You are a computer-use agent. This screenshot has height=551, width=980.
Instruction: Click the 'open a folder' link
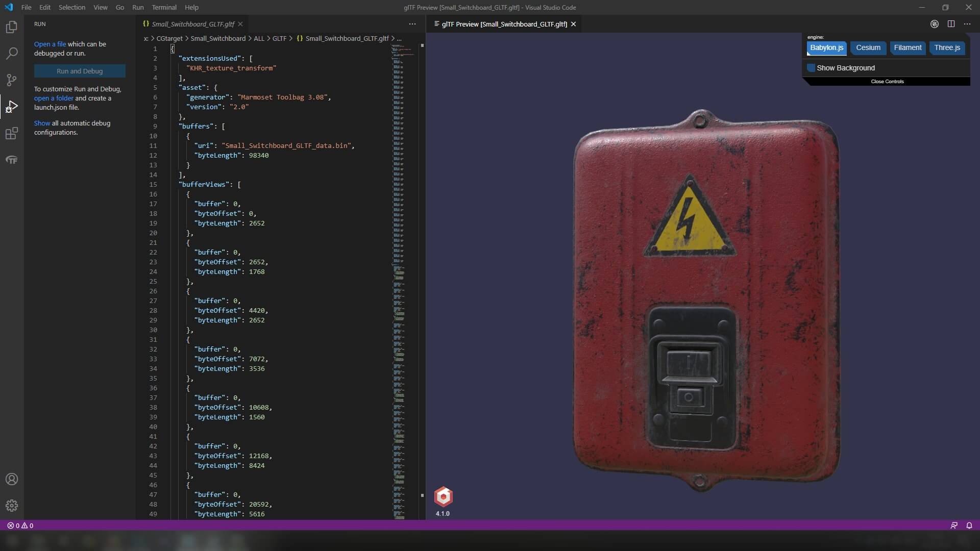pyautogui.click(x=54, y=98)
